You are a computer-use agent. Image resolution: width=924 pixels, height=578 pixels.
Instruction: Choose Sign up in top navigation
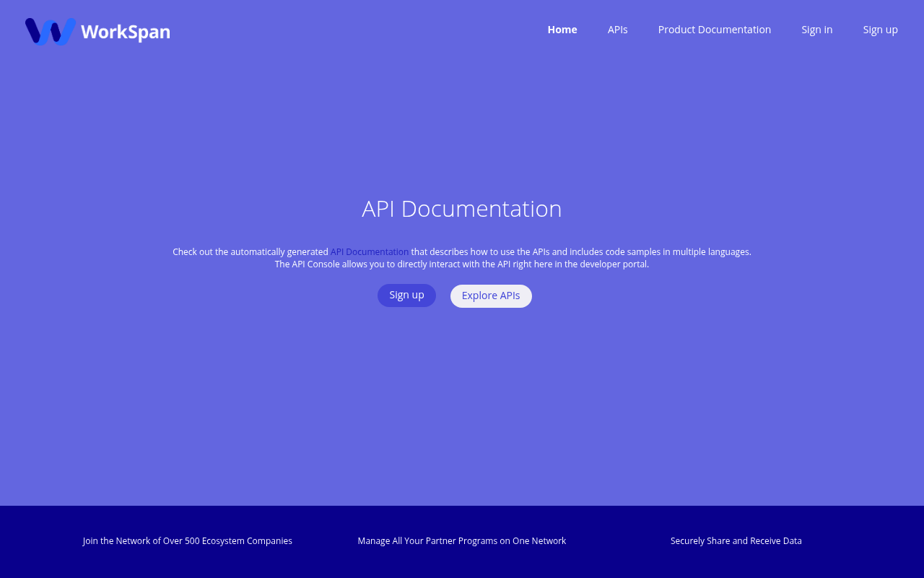[881, 30]
